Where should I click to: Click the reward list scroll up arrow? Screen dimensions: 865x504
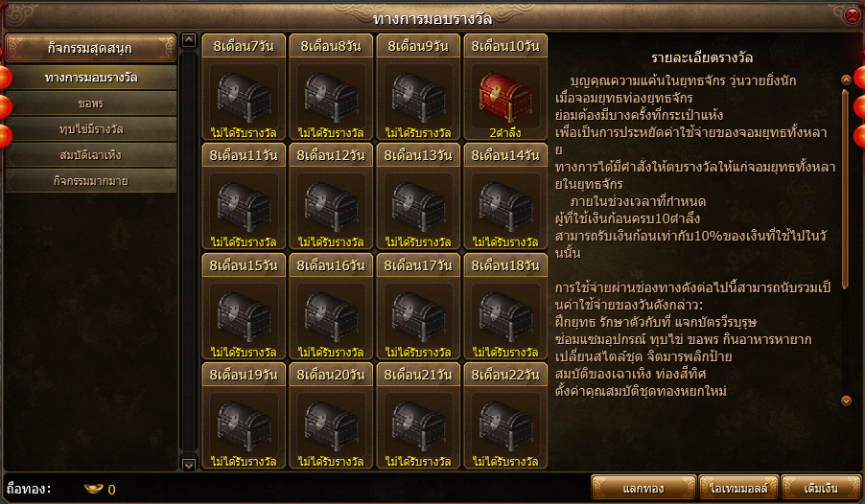tap(189, 40)
